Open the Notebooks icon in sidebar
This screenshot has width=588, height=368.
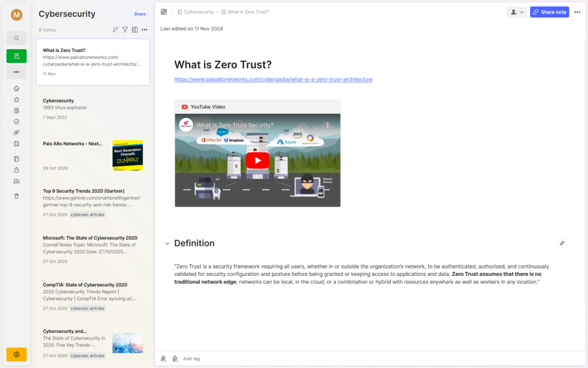click(x=16, y=159)
